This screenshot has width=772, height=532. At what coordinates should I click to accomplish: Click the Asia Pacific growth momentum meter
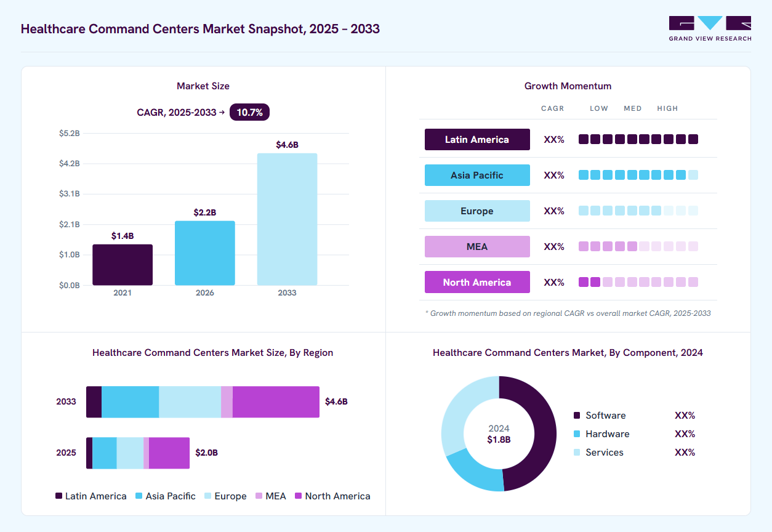pyautogui.click(x=638, y=175)
